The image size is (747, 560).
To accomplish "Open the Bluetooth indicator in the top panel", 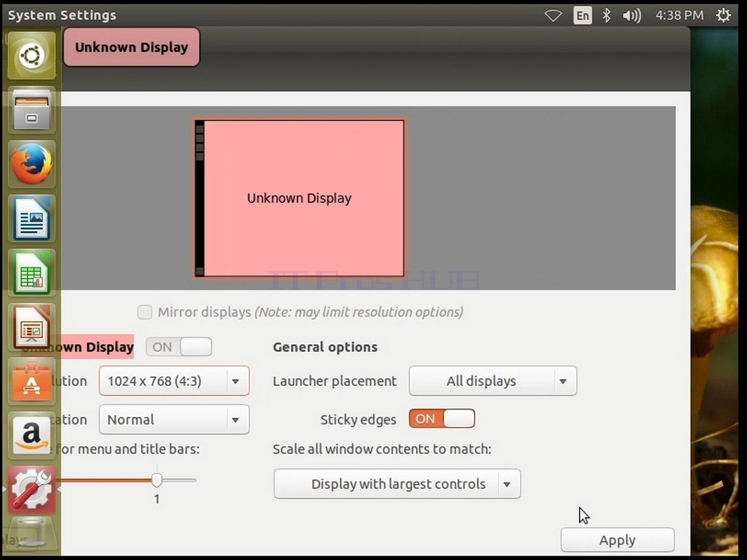I will click(606, 15).
